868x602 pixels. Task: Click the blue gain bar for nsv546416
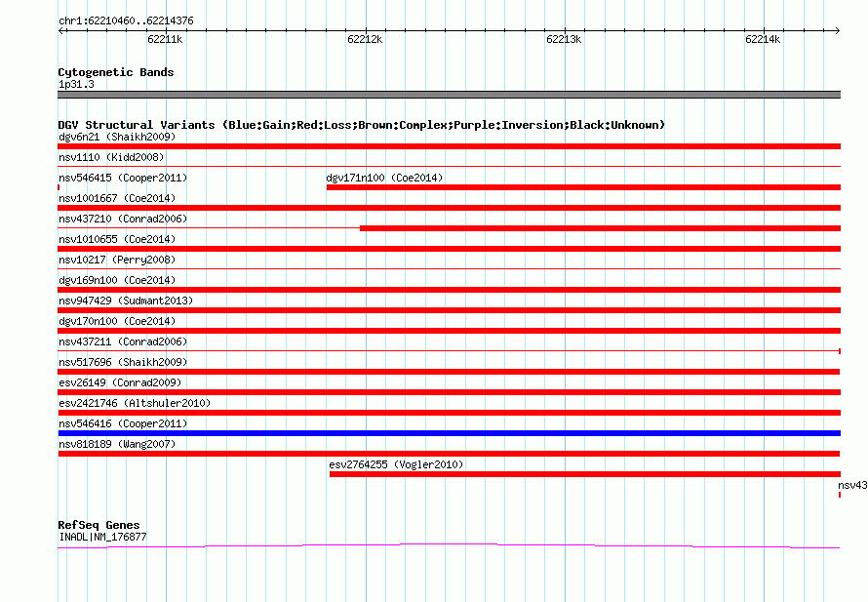click(449, 433)
